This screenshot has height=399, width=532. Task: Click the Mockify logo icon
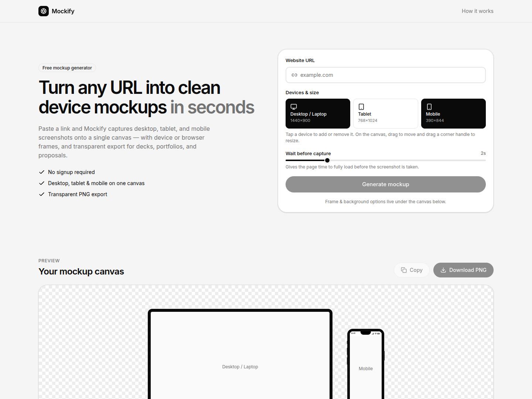coord(44,11)
